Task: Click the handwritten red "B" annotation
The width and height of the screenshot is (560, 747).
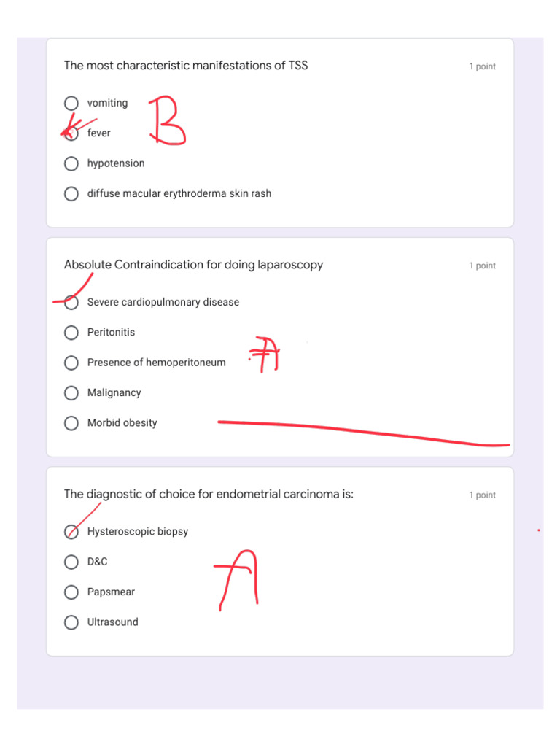Action: point(166,120)
